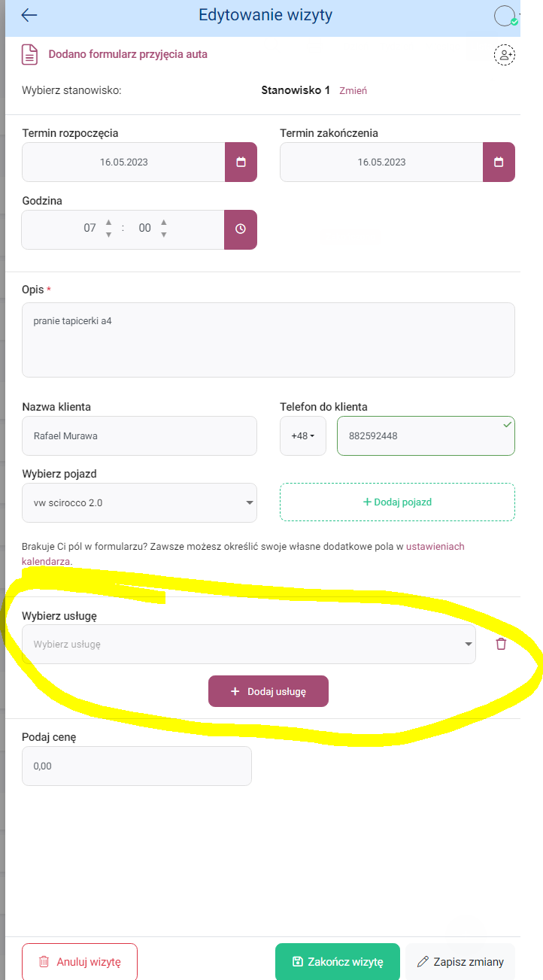Screen dimensions: 543x980
Task: Open the ustawieniach kalendarza link
Action: (x=243, y=554)
